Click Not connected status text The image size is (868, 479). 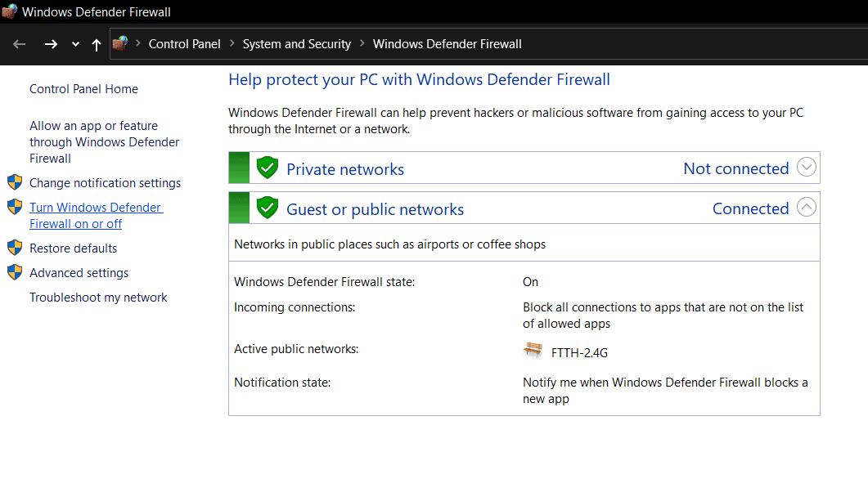[x=735, y=168]
